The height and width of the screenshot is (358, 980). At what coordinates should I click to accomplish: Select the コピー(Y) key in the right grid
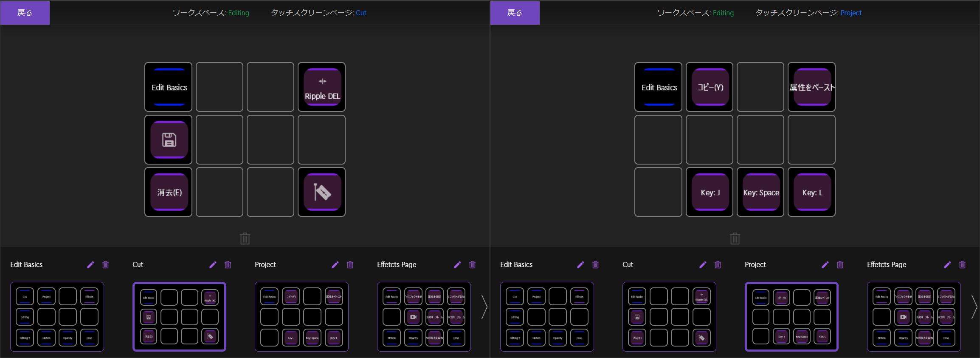click(710, 87)
